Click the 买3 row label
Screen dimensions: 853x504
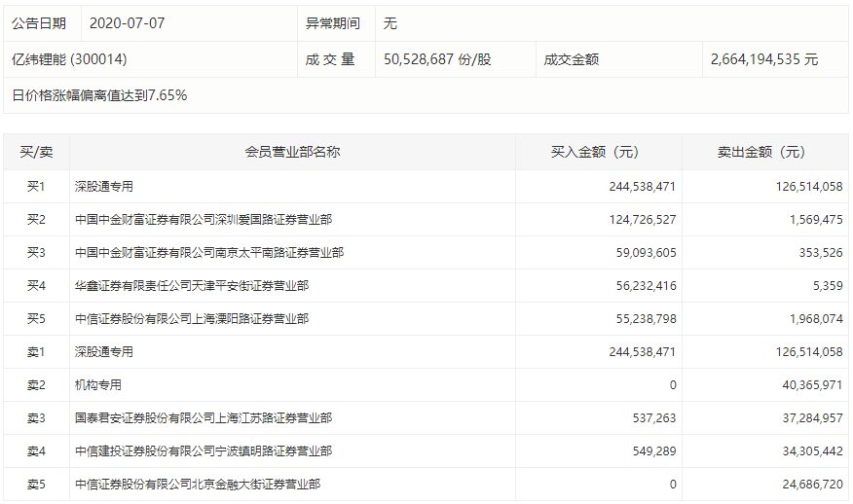point(36,253)
